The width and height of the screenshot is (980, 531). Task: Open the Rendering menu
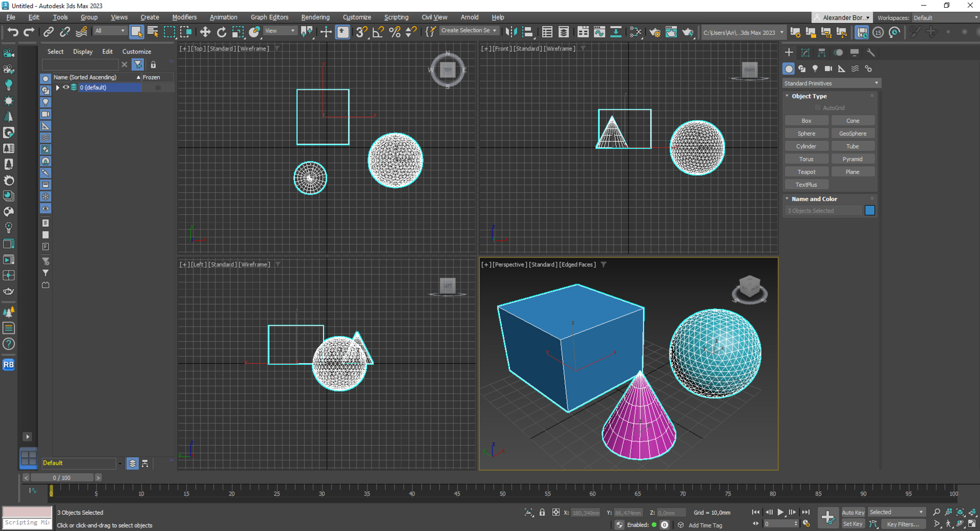click(x=315, y=17)
